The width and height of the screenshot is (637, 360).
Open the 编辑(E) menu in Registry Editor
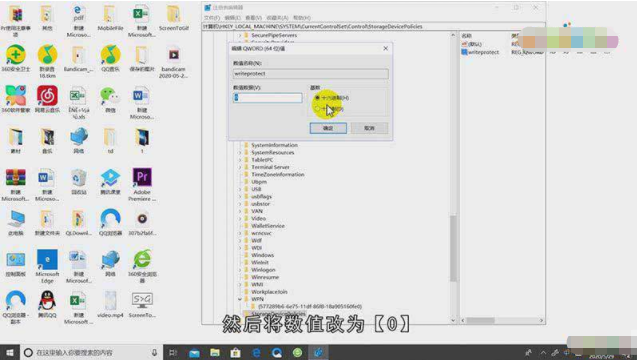(x=232, y=18)
